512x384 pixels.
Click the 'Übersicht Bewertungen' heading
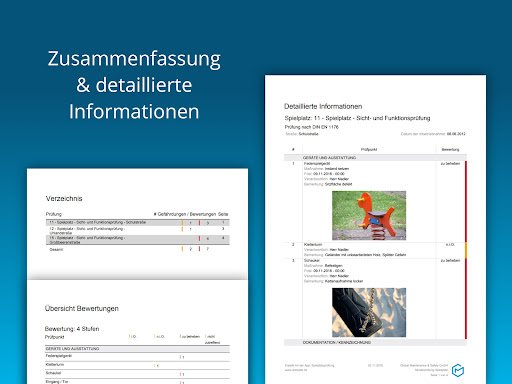click(82, 308)
